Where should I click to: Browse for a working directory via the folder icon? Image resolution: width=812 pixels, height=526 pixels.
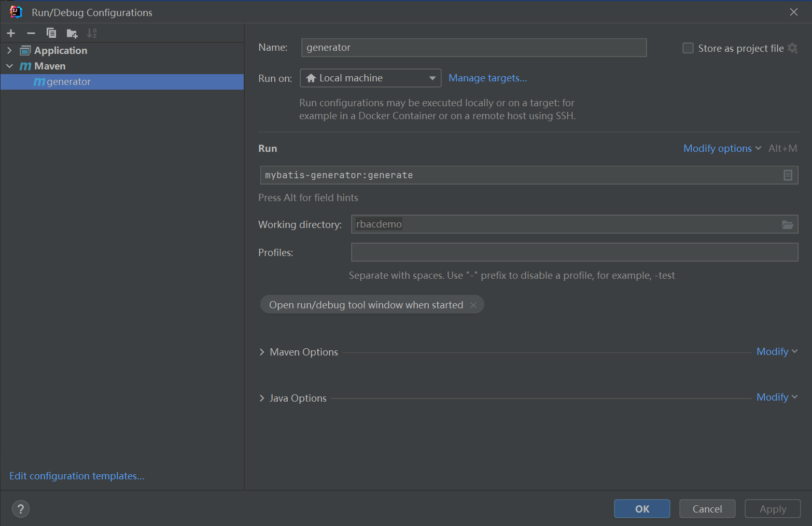[788, 224]
